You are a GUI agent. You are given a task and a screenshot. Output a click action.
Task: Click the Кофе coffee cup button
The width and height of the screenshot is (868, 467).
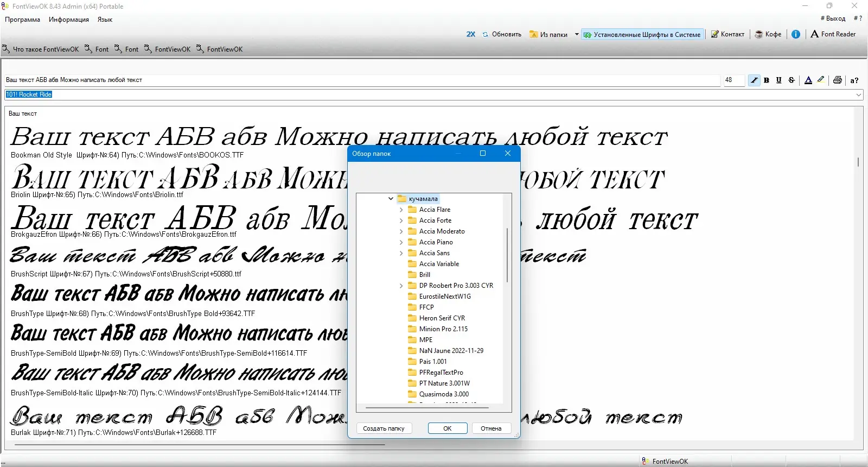pyautogui.click(x=768, y=34)
